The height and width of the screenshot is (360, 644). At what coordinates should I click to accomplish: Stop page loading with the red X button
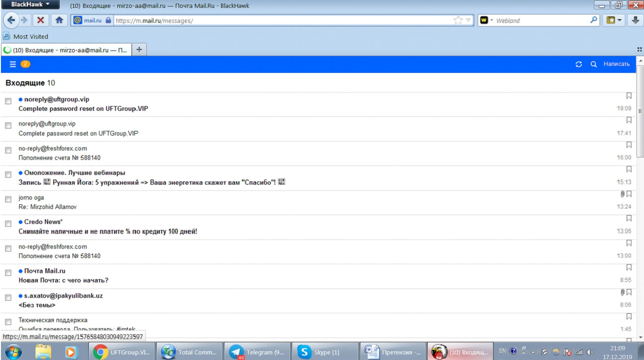pyautogui.click(x=40, y=20)
